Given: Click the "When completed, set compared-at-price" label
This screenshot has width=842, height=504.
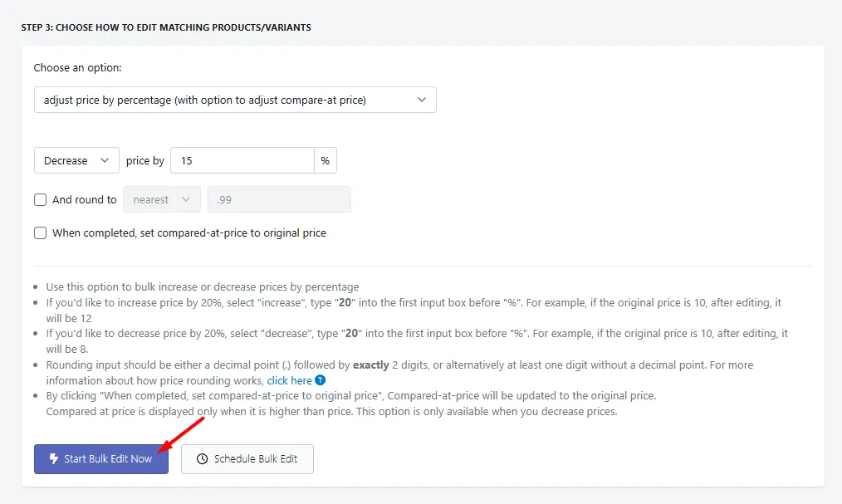Looking at the screenshot, I should pos(189,233).
